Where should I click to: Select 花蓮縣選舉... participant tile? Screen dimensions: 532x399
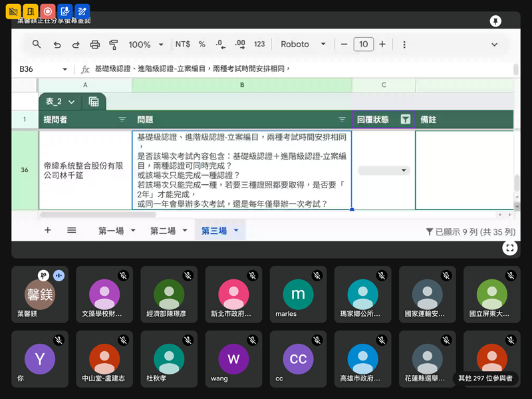click(x=428, y=359)
